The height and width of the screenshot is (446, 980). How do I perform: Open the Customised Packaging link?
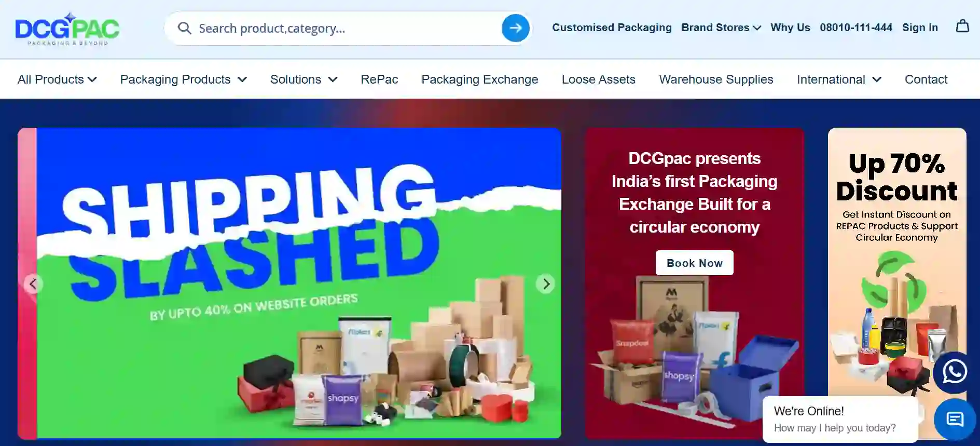pos(612,28)
